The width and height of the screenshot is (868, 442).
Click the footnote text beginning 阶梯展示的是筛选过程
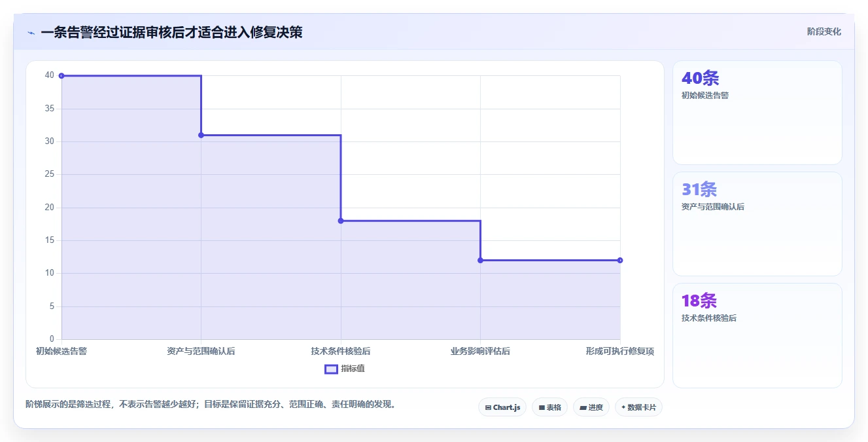tap(210, 404)
